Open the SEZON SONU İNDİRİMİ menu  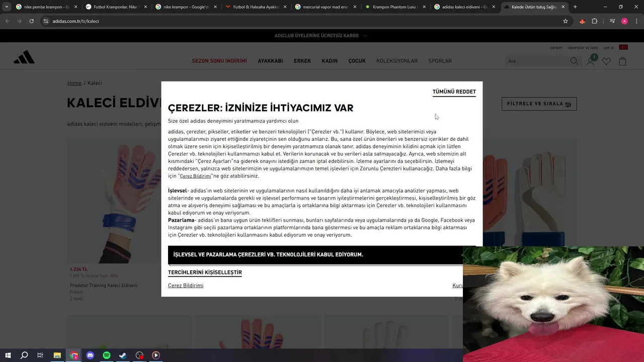click(219, 61)
